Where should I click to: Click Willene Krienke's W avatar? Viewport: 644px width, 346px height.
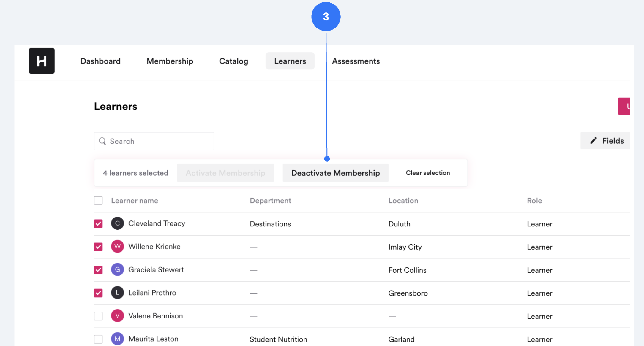coord(117,247)
